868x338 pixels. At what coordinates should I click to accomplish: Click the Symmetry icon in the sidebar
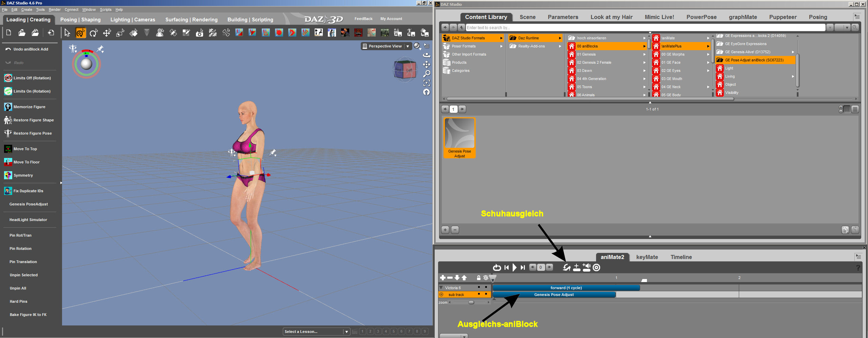[x=8, y=175]
